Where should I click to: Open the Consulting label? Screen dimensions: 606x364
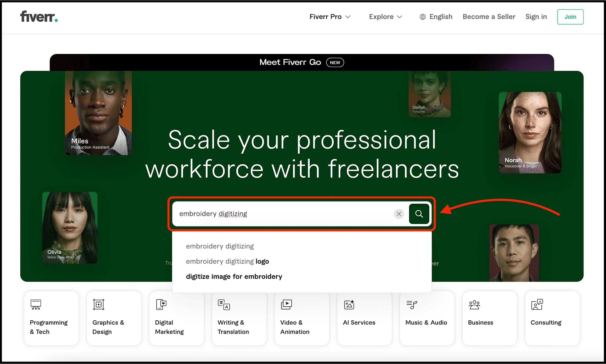[546, 322]
